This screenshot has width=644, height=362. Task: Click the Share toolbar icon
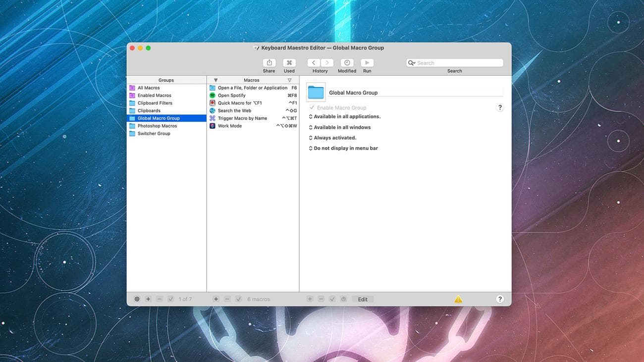click(x=269, y=63)
